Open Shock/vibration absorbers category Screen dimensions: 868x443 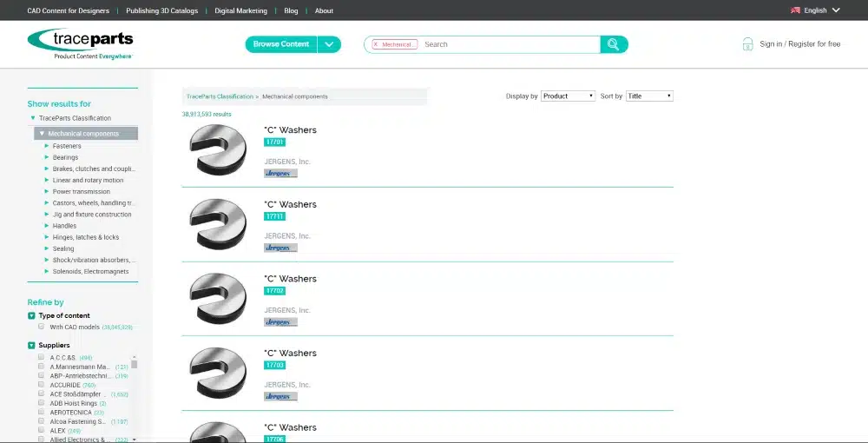[x=95, y=261]
